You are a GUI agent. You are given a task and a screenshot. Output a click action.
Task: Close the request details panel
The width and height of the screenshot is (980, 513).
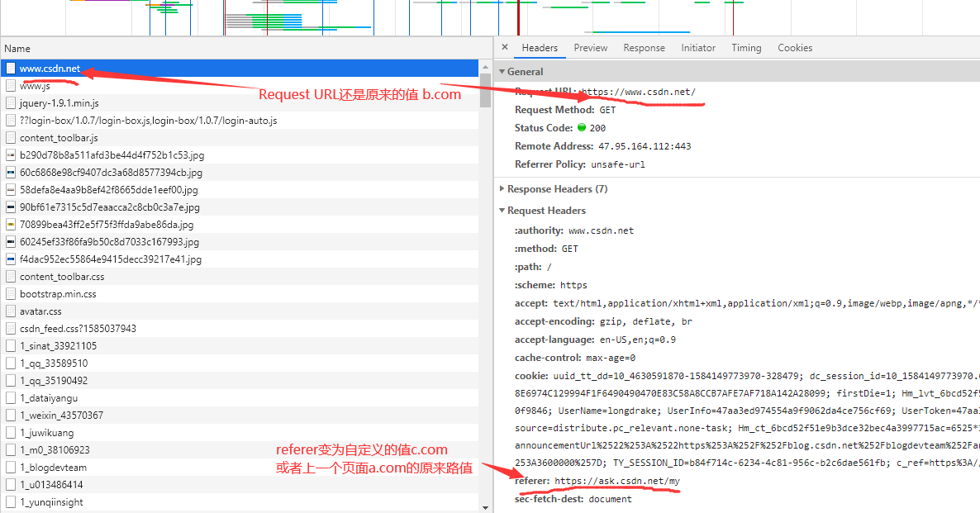pyautogui.click(x=505, y=47)
